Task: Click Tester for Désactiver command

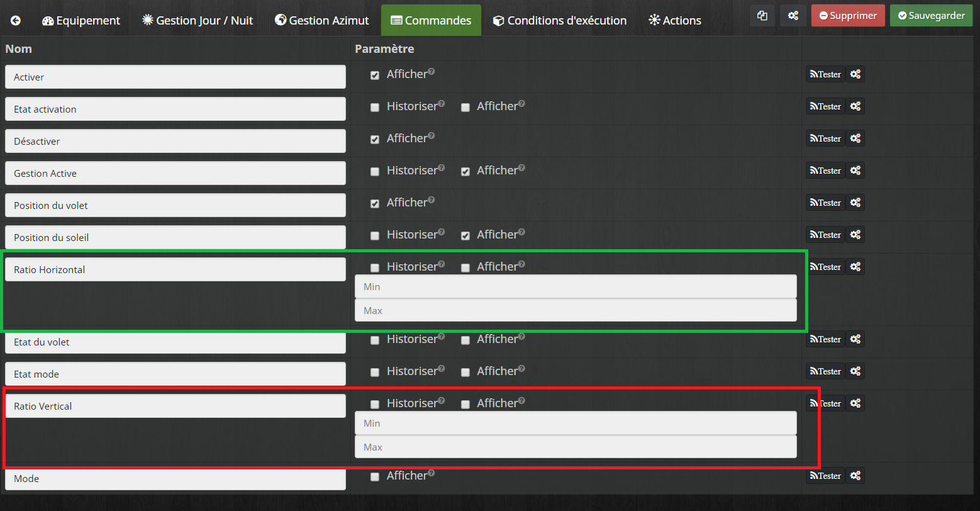Action: pos(825,138)
